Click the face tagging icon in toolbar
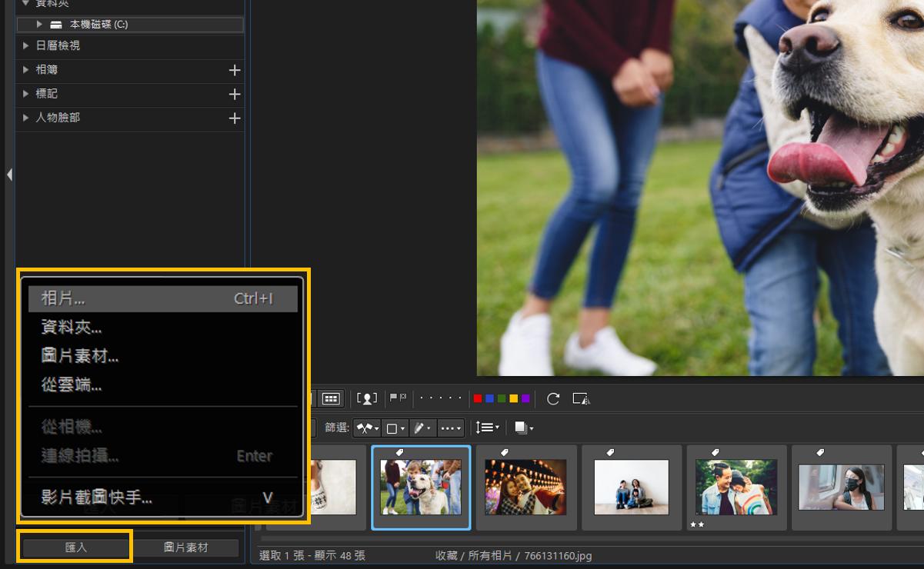The width and height of the screenshot is (924, 569). [x=368, y=398]
